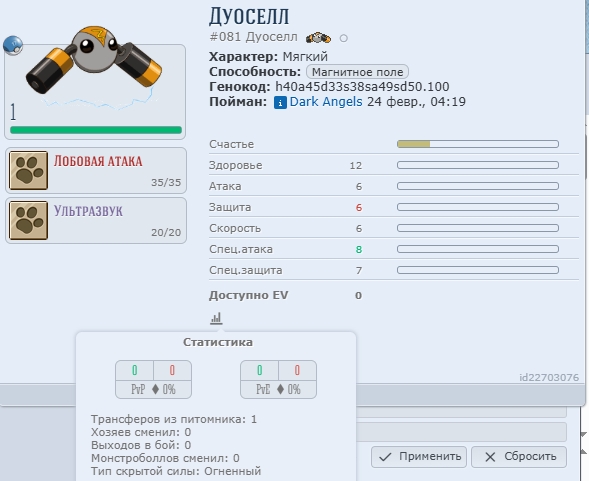
Task: Click the PvE wins counter in statistics
Action: coord(260,371)
